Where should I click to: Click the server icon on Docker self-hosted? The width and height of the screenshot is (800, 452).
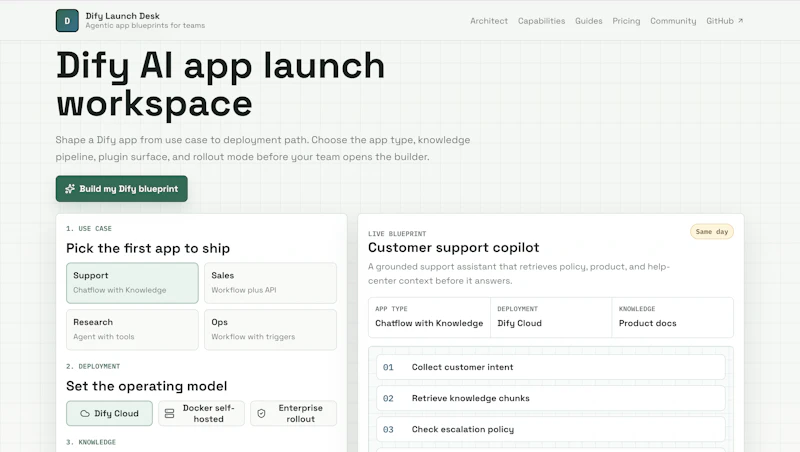pos(169,414)
